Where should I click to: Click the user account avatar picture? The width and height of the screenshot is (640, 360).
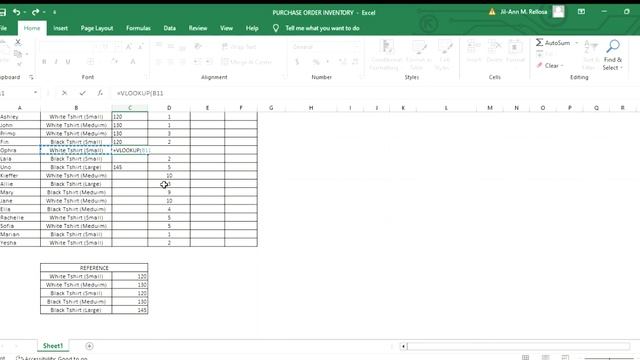click(558, 11)
